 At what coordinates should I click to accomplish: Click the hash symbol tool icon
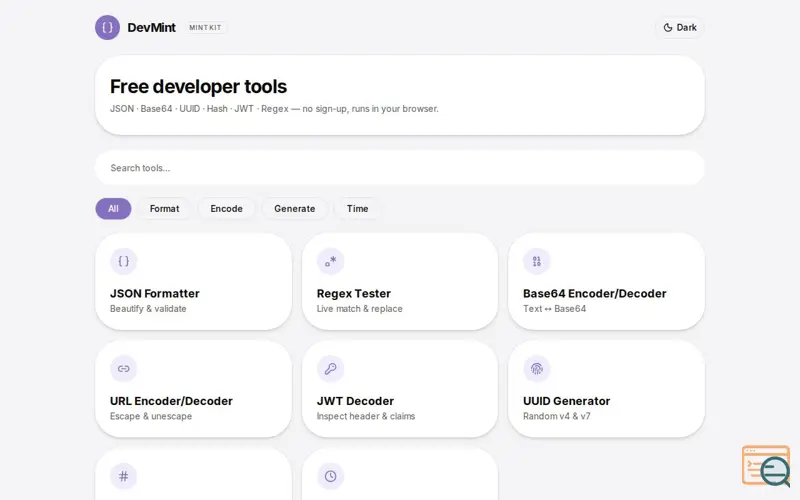tap(123, 477)
